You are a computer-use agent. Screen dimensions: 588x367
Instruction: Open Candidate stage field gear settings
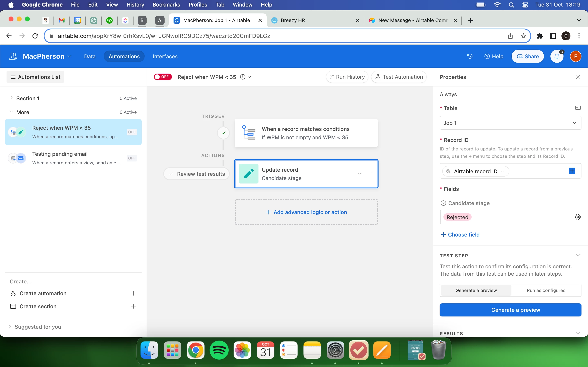click(x=578, y=217)
